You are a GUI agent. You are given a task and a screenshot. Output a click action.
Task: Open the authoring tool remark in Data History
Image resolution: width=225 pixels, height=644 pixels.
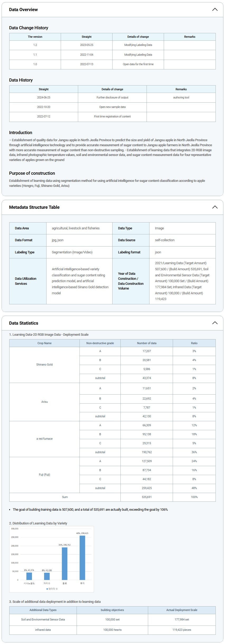click(181, 97)
